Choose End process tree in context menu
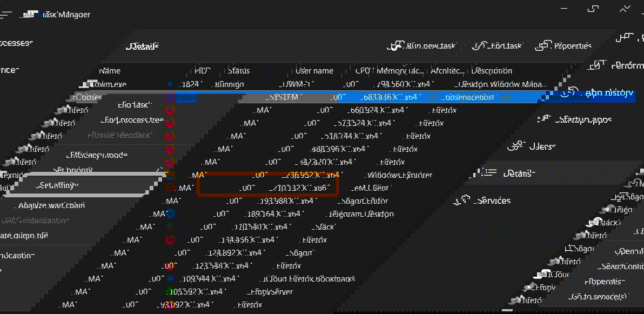 point(135,120)
